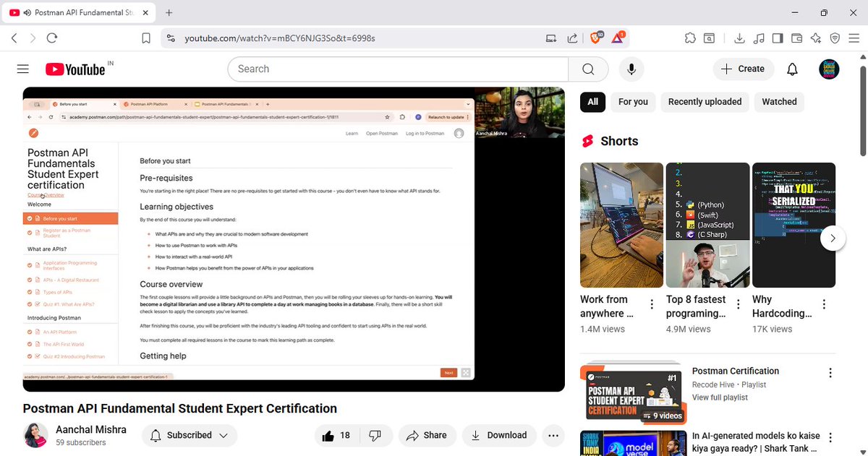Viewport: 868px width, 456px height.
Task: Select the For you filter chip
Action: (633, 102)
